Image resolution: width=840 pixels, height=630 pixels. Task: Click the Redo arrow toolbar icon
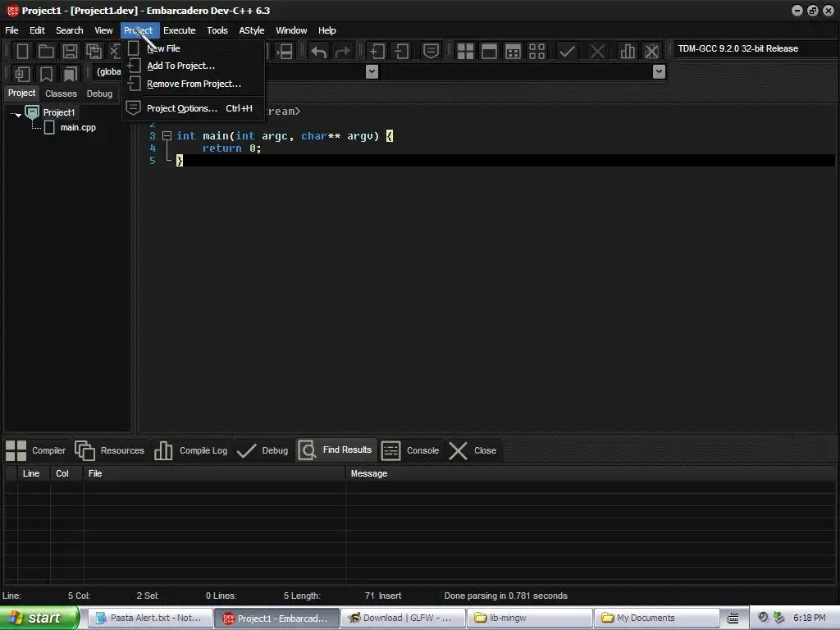[x=342, y=52]
